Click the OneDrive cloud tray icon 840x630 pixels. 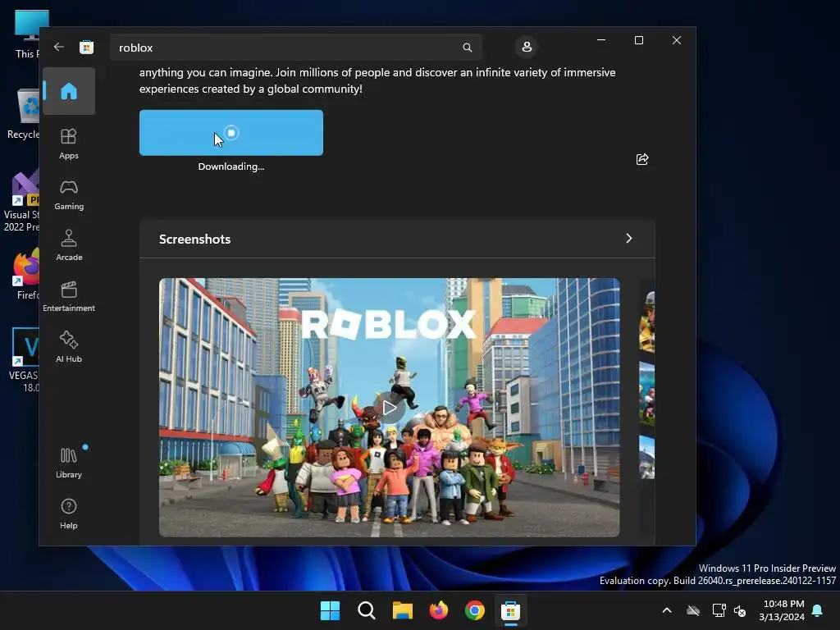693,610
